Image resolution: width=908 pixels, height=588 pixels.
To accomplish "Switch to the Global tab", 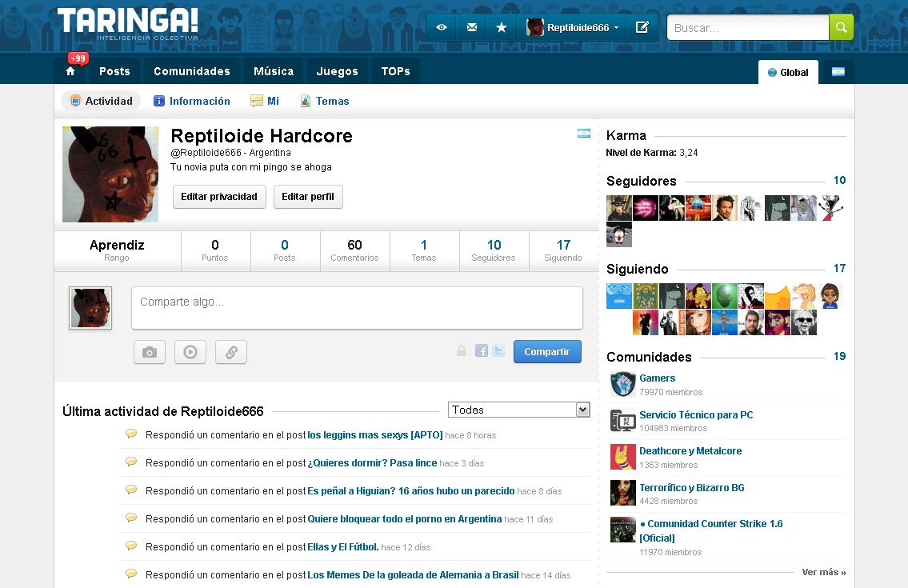I will click(788, 73).
